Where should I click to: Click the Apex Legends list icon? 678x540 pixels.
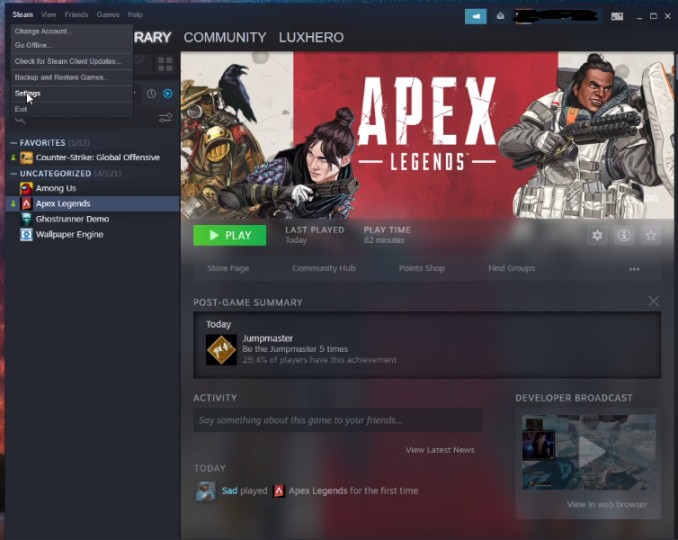26,204
